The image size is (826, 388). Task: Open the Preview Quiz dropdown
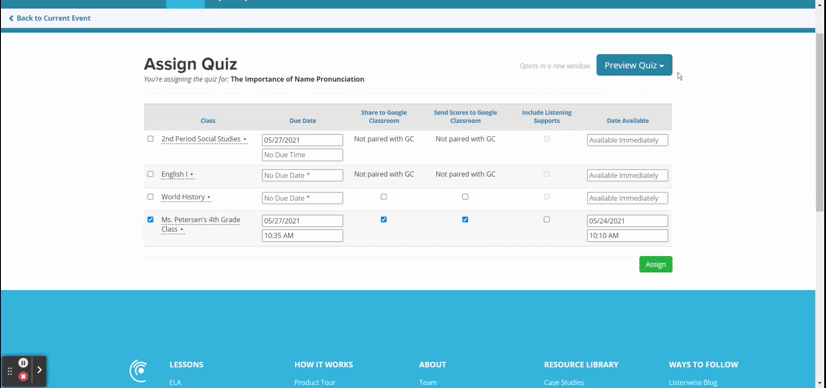(x=634, y=65)
